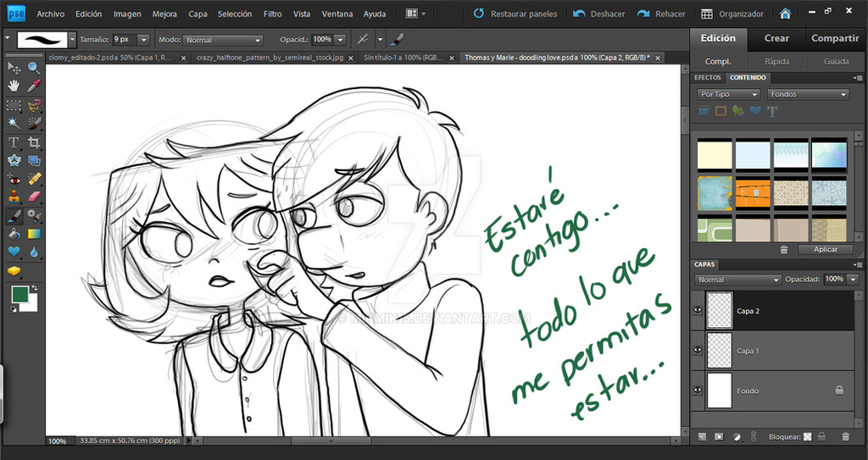Choose the Red Eye Removal tool

pyautogui.click(x=14, y=180)
